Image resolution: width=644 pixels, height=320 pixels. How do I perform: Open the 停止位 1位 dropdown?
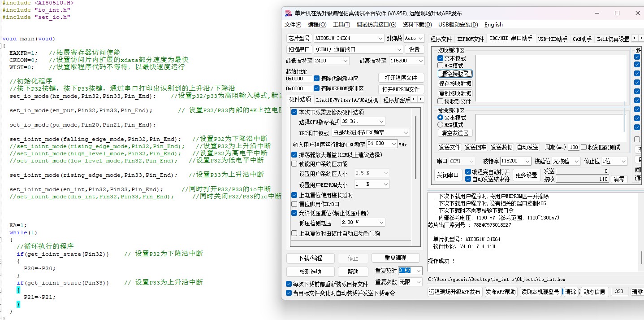tap(614, 161)
